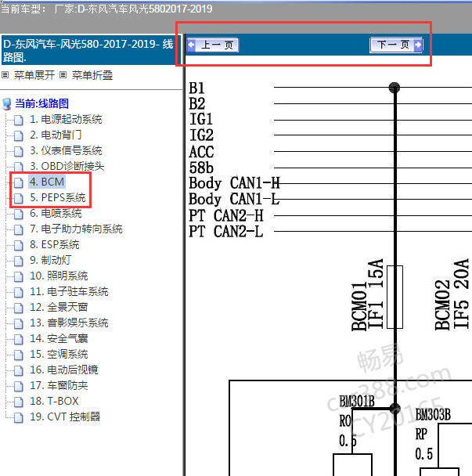This screenshot has height=476, width=472.
Task: Click the page icon next to 9. 制动灯
Action: pos(19,261)
